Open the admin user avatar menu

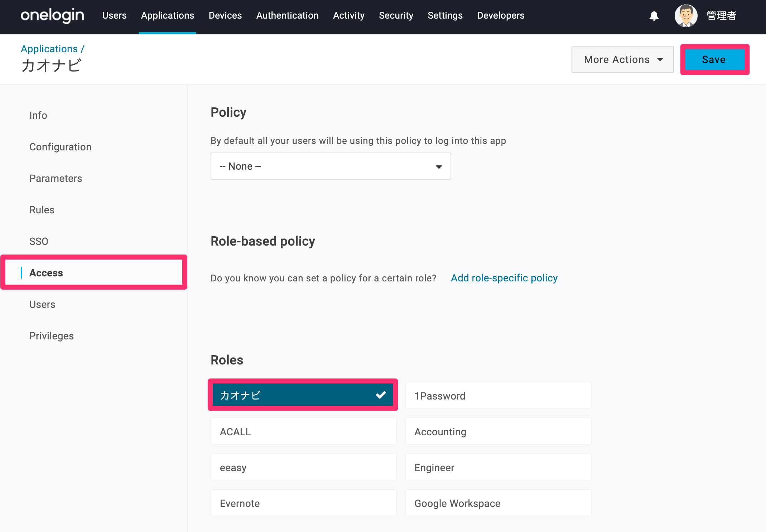686,16
